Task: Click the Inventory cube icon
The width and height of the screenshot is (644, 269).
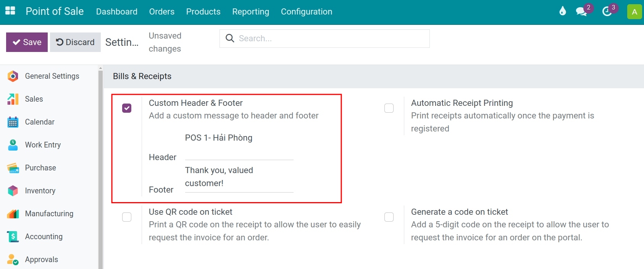Action: point(13,191)
